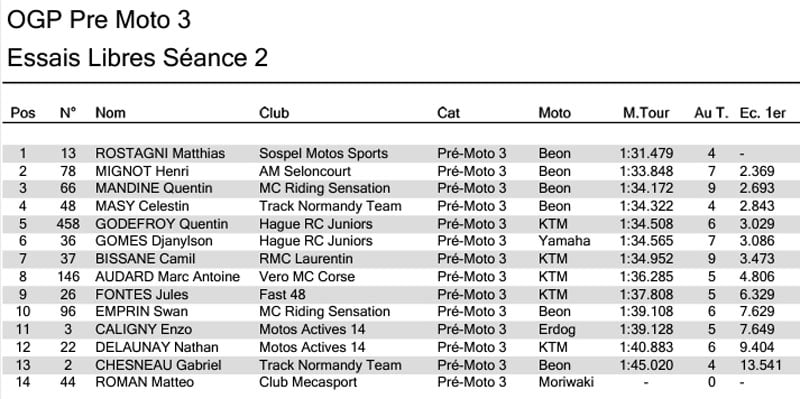Select rider ROMAN Matteo

(x=144, y=382)
